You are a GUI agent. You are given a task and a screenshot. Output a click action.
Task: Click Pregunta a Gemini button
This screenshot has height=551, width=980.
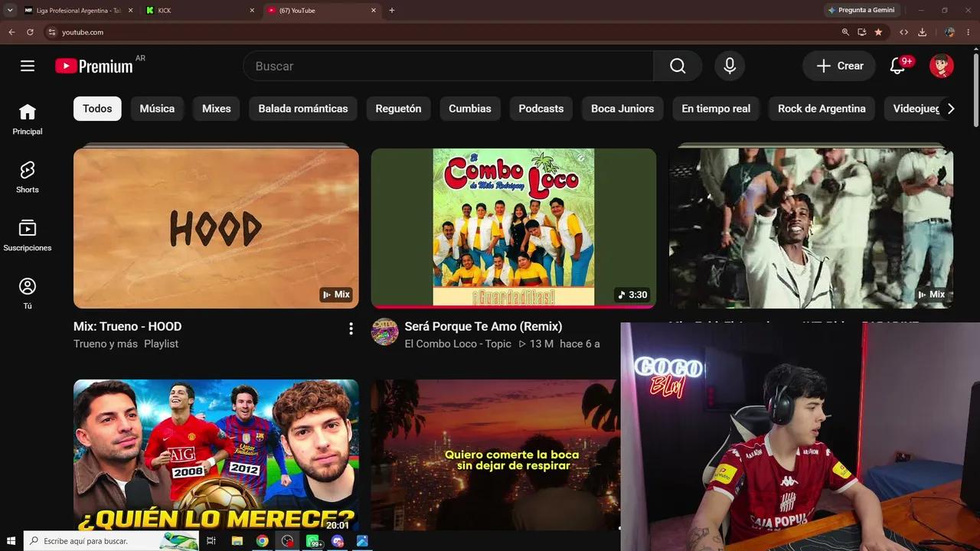(x=861, y=10)
